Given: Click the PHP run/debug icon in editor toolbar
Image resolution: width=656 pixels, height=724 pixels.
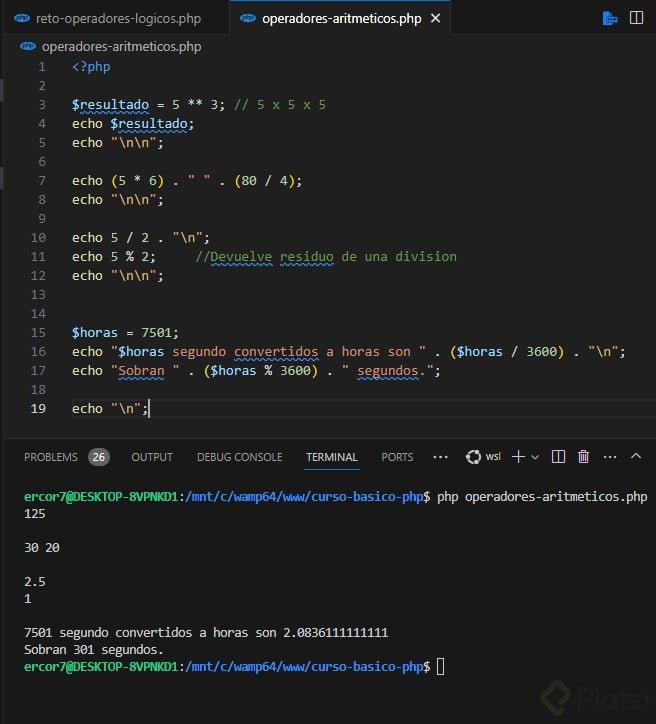Looking at the screenshot, I should (x=610, y=18).
